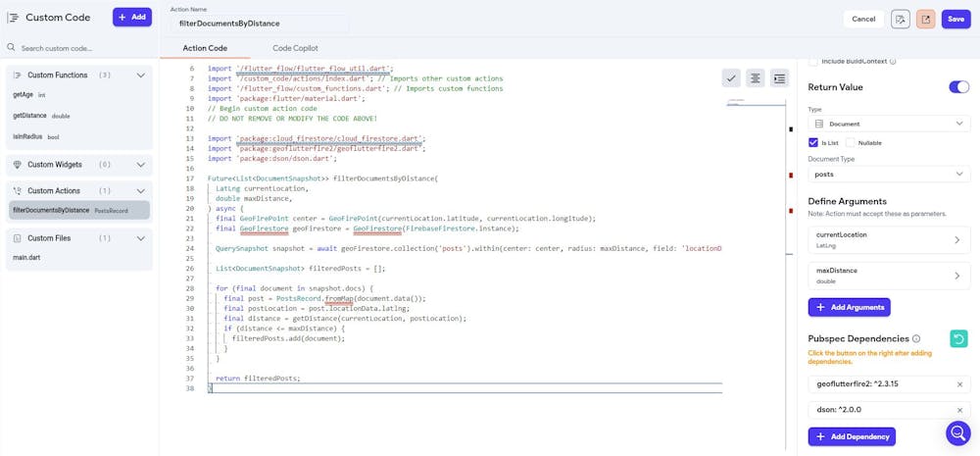Uncheck the Is List checkbox

tap(813, 142)
